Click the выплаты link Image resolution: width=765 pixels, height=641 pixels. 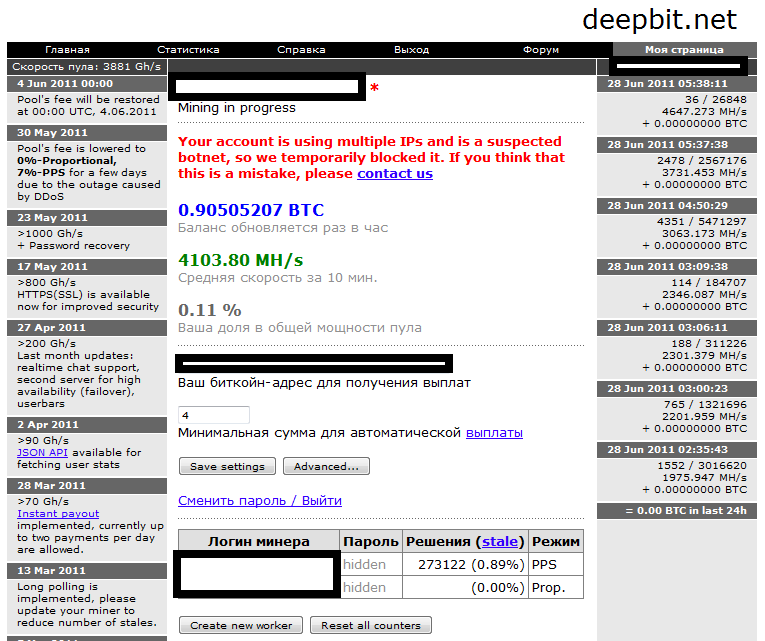coord(494,433)
